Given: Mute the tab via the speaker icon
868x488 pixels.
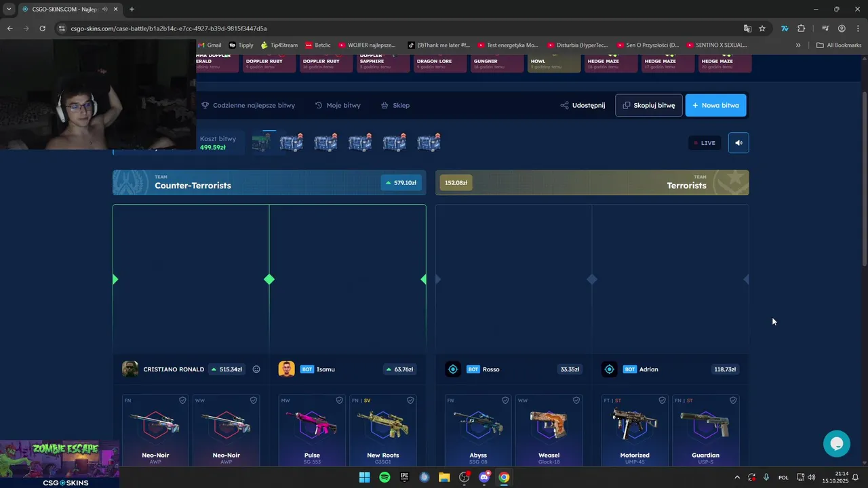Looking at the screenshot, I should pyautogui.click(x=105, y=9).
